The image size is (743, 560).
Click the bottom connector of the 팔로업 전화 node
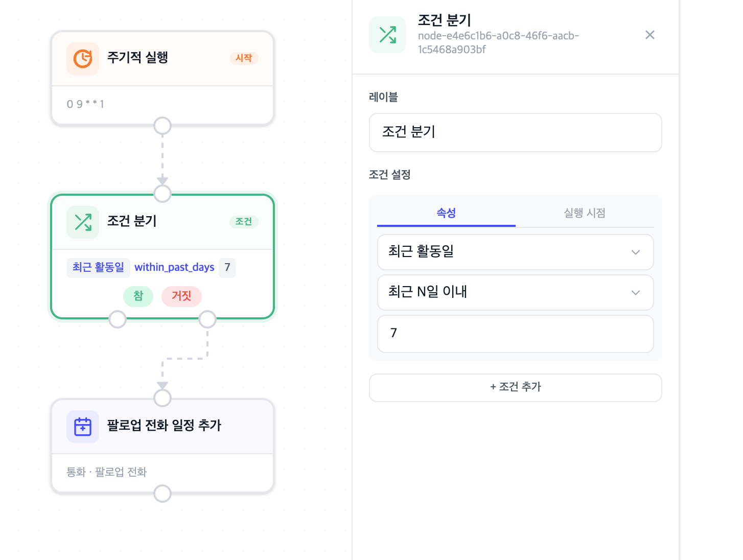click(x=162, y=494)
